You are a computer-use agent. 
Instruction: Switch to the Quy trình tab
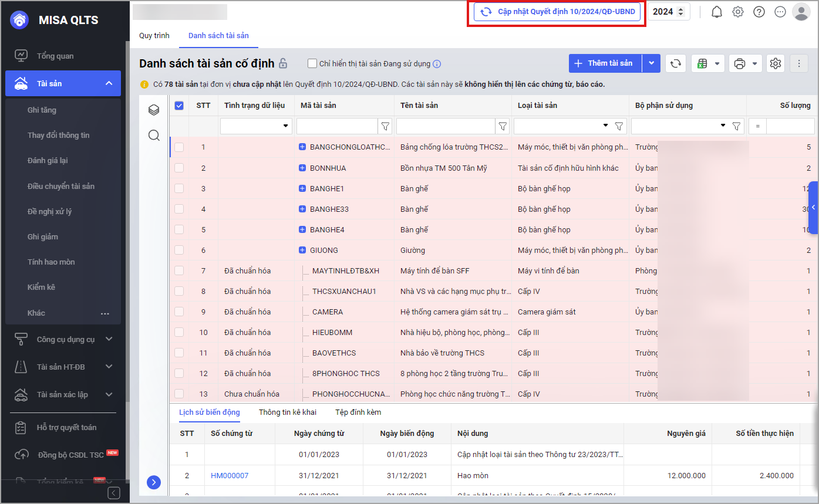coord(154,36)
